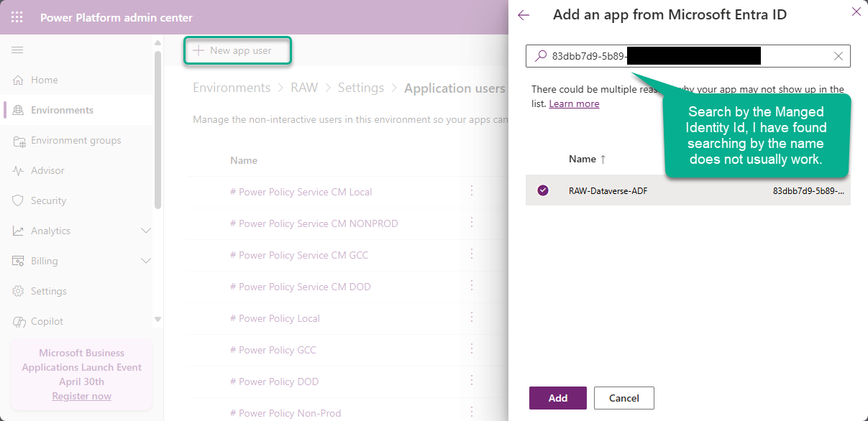
Task: Click New app user button
Action: pos(232,50)
